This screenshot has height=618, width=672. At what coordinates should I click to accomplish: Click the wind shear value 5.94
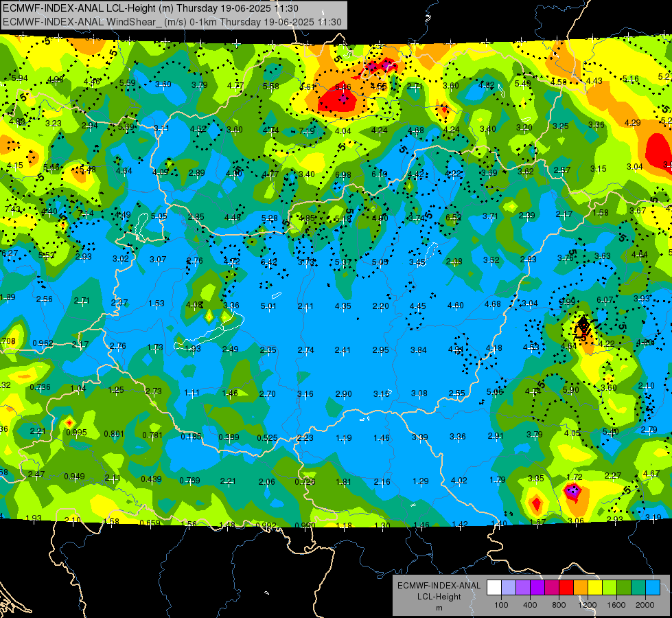tap(20, 78)
